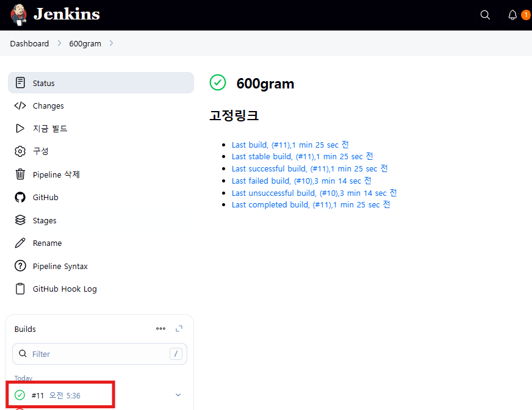Click the Builds panel title
Image resolution: width=532 pixels, height=410 pixels.
pos(25,329)
